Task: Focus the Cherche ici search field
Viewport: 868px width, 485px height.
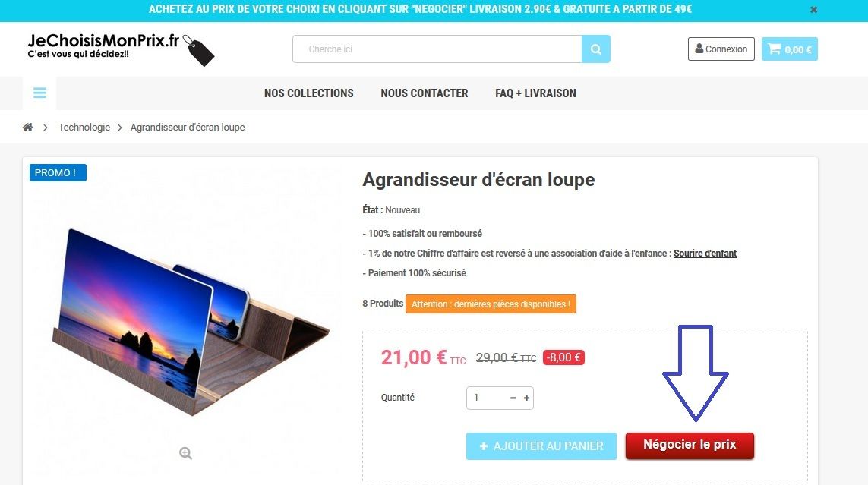Action: point(437,49)
